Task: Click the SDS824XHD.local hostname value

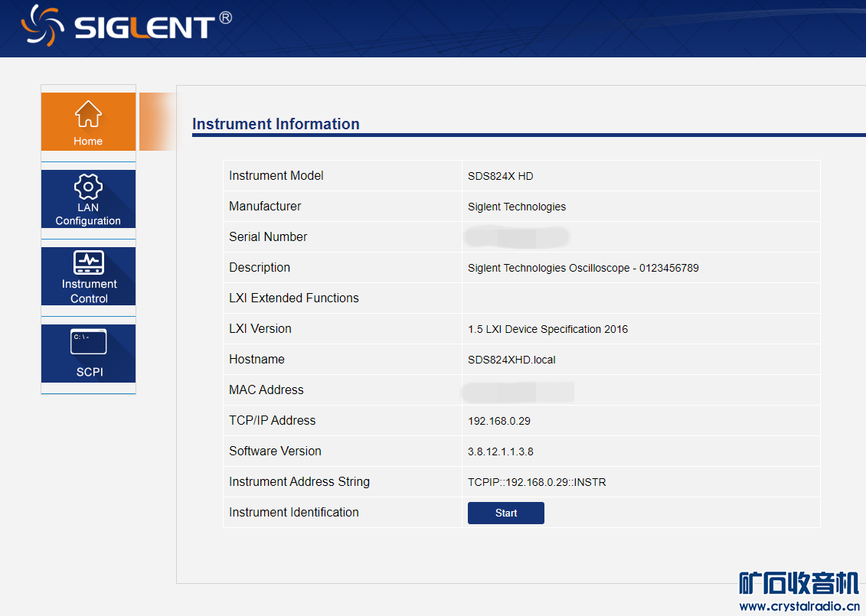Action: click(511, 360)
